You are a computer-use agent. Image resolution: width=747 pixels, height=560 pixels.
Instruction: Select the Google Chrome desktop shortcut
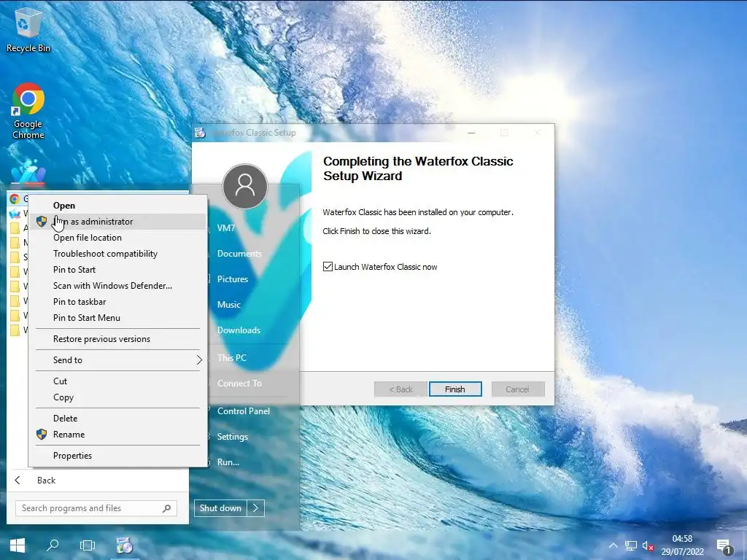coord(28,111)
